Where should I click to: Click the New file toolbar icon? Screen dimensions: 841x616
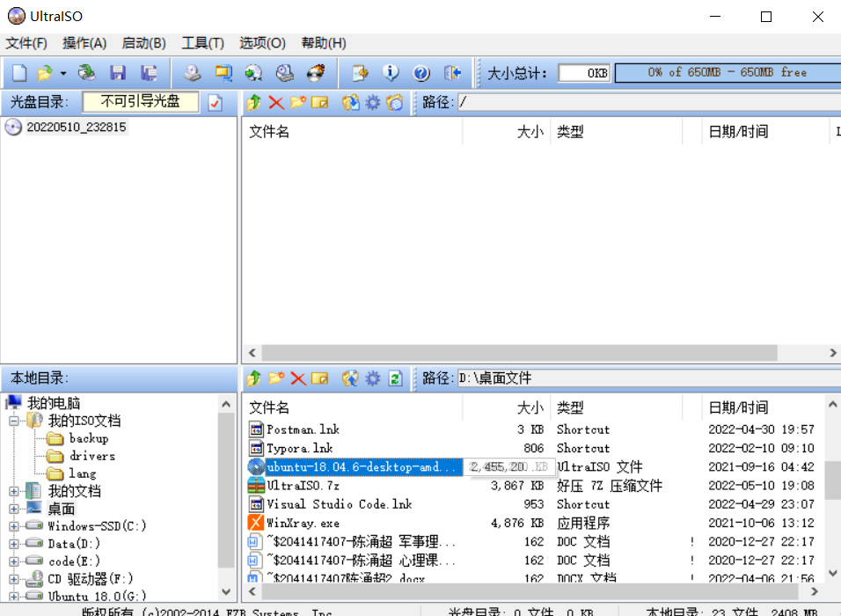pyautogui.click(x=19, y=72)
